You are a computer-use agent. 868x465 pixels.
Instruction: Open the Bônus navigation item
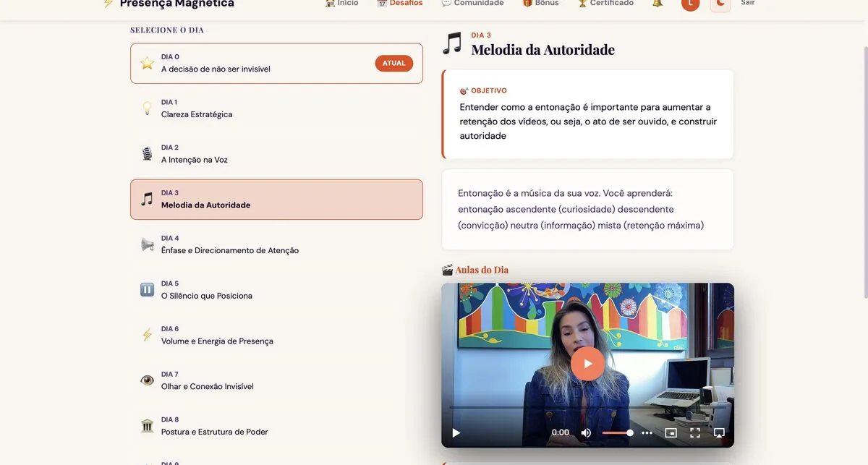[540, 4]
